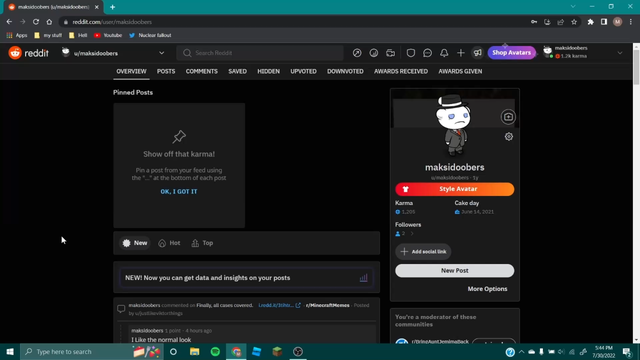
Task: Open Chrome side panel icon
Action: pyautogui.click(x=604, y=22)
